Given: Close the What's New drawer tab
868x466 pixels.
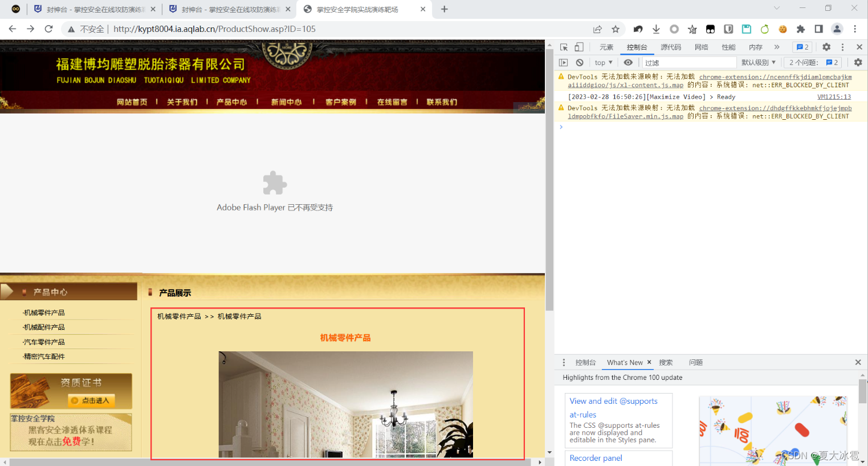Looking at the screenshot, I should [x=649, y=362].
